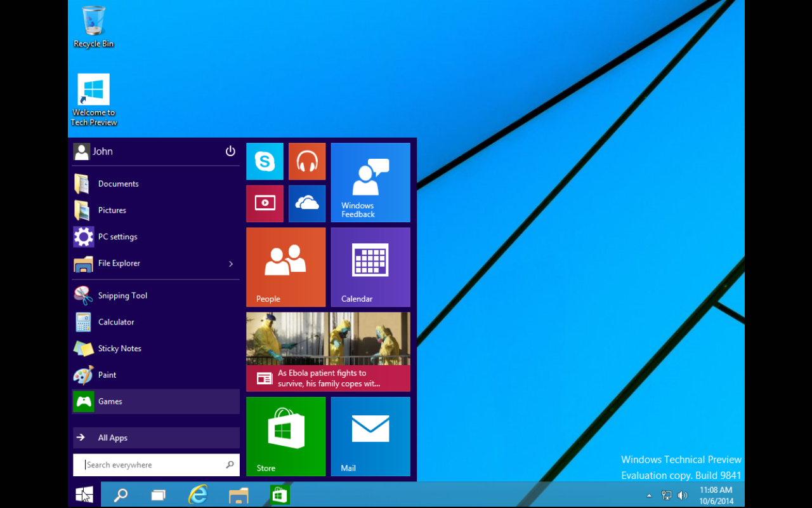Open Task View on taskbar

(159, 495)
